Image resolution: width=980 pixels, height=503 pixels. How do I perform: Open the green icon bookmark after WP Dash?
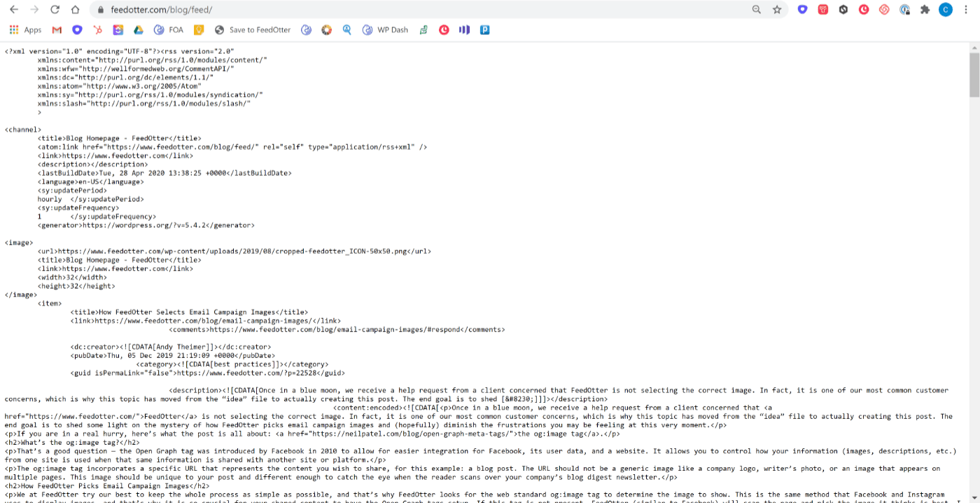[x=423, y=30]
